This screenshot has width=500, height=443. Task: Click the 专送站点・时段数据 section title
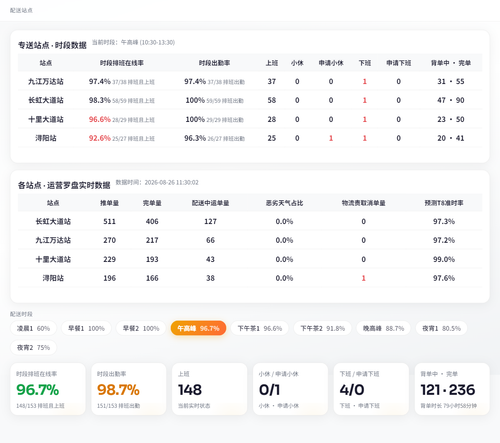(52, 45)
